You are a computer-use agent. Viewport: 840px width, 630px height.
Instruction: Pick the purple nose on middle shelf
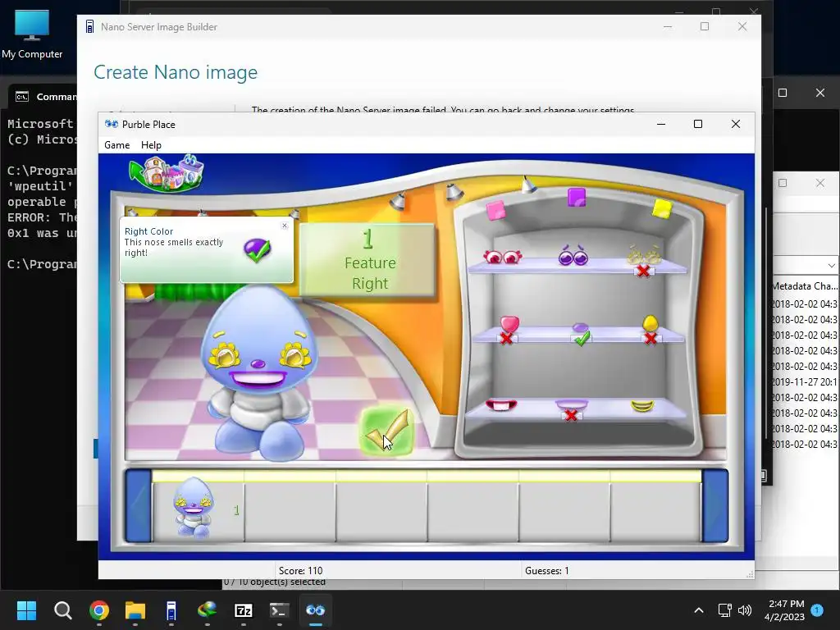point(580,328)
